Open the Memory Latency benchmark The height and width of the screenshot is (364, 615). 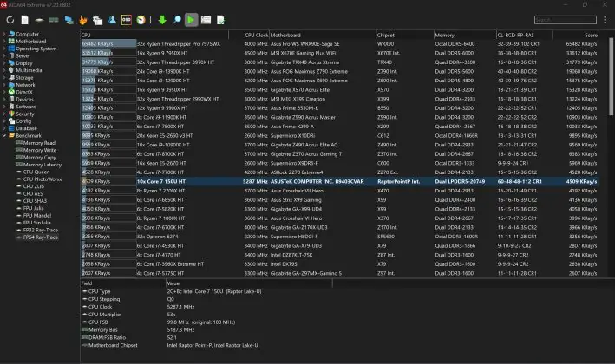[x=42, y=165]
